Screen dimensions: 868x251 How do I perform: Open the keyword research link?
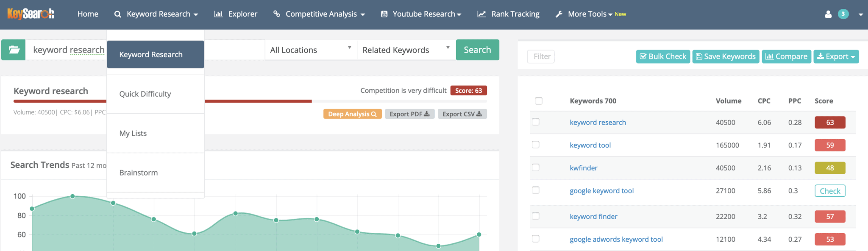coord(598,123)
